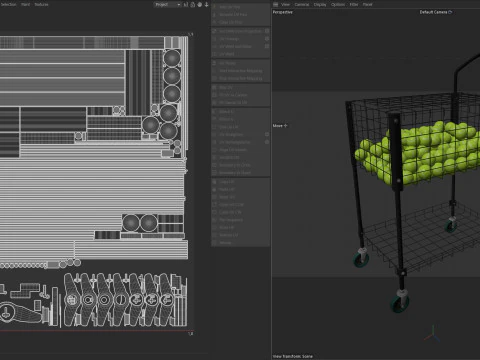
Task: Click the Move tool label in viewport
Action: point(280,126)
